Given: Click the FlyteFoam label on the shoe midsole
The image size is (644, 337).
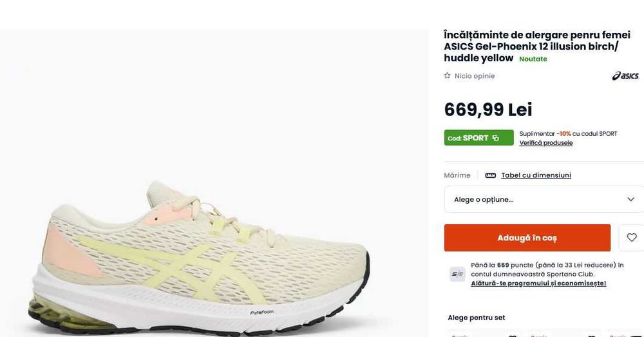Looking at the screenshot, I should click(261, 313).
